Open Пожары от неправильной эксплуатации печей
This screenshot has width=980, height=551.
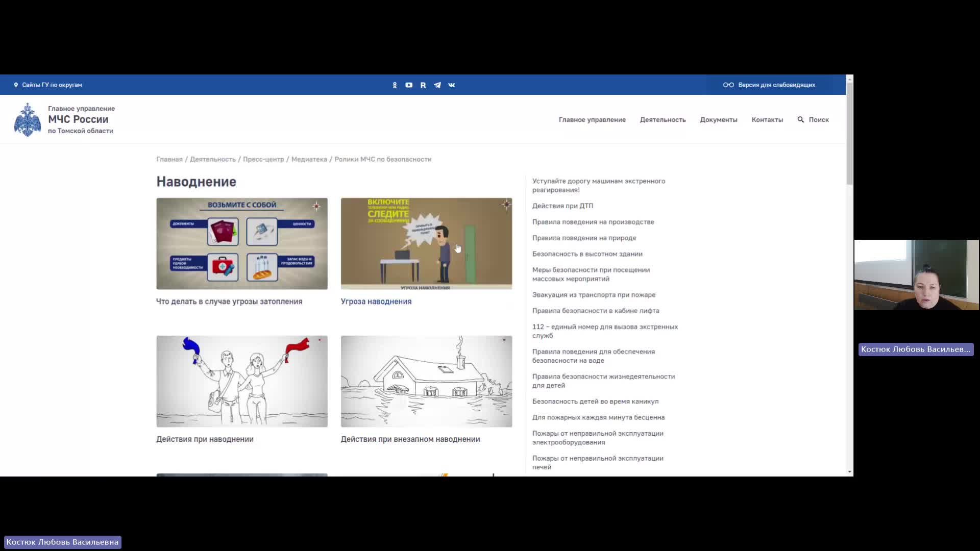pyautogui.click(x=598, y=463)
